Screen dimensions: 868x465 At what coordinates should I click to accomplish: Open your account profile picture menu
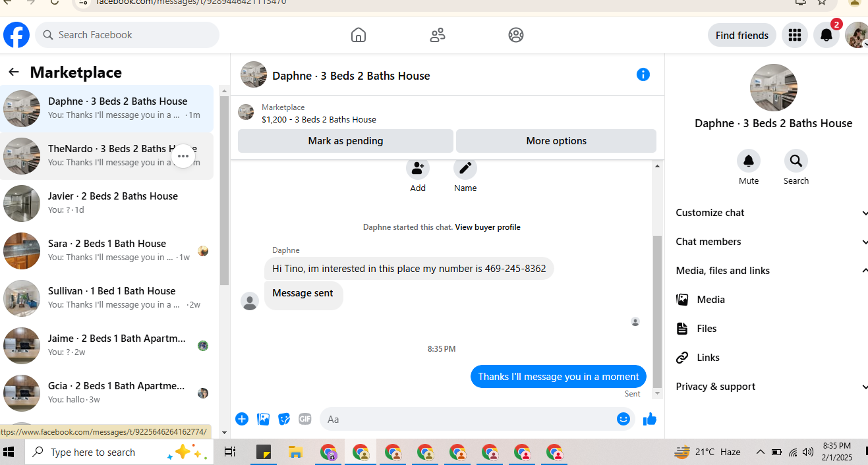856,35
